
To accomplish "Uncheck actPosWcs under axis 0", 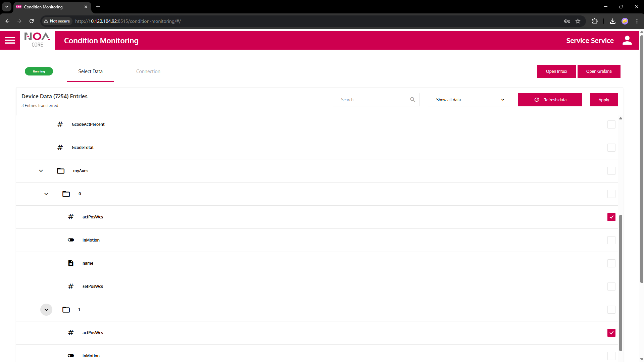I will point(611,217).
